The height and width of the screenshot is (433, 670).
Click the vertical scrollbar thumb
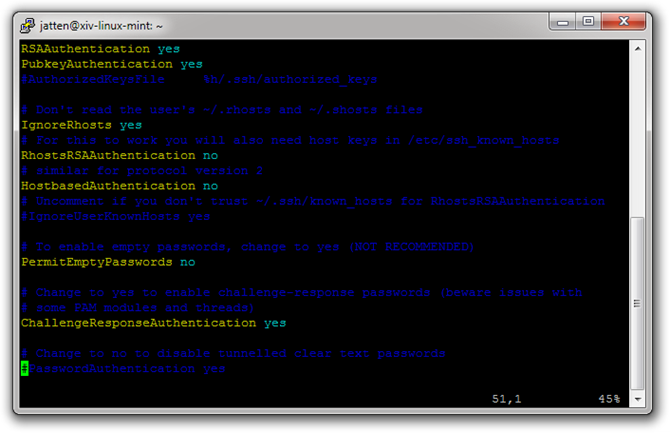(x=637, y=303)
